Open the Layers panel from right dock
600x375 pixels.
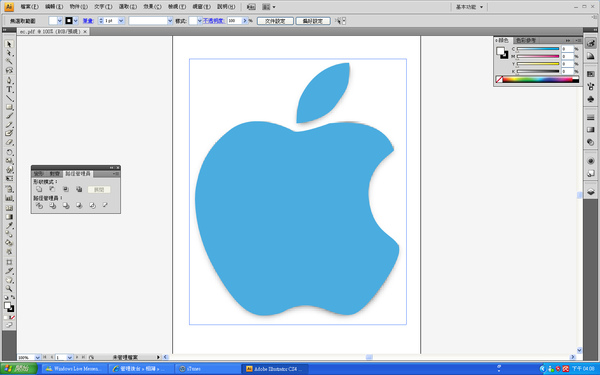(590, 192)
